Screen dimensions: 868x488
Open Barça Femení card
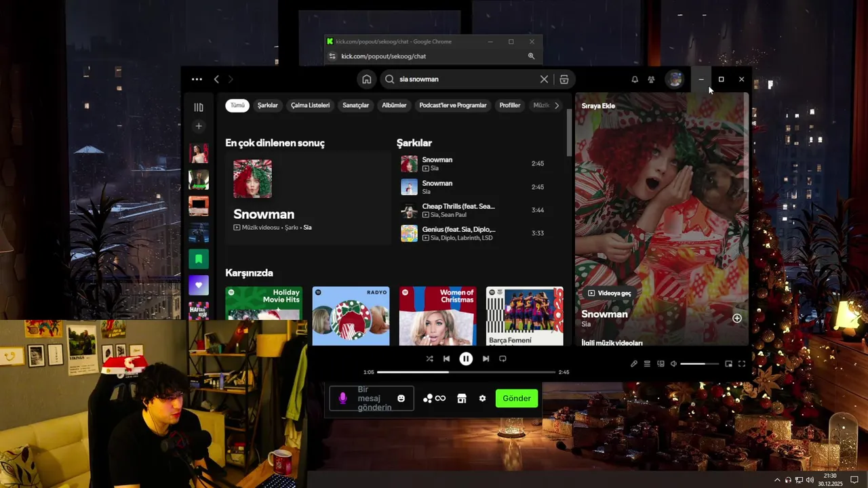524,316
